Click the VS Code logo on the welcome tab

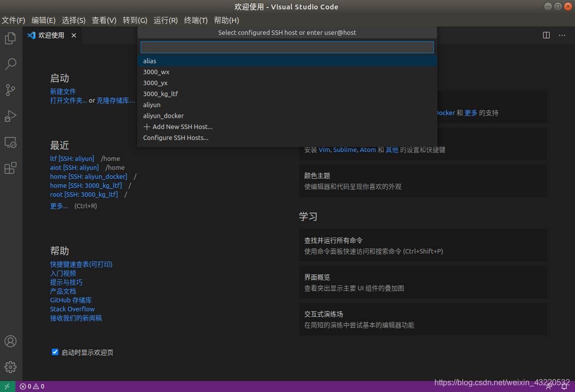tap(31, 35)
